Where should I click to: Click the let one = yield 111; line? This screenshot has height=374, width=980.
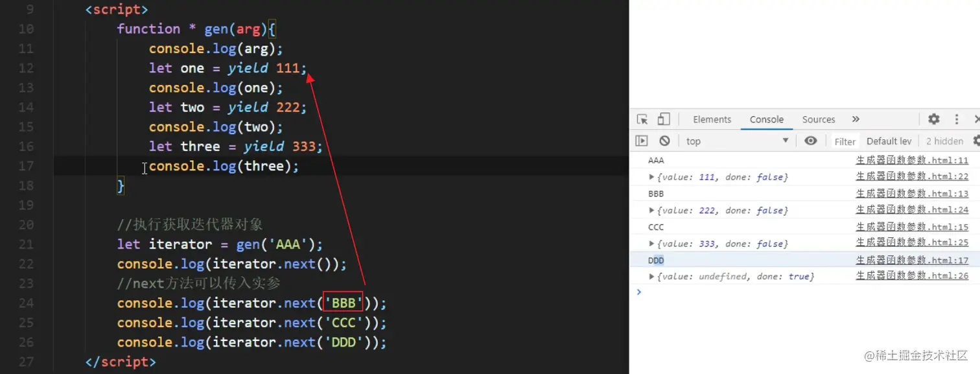[228, 68]
